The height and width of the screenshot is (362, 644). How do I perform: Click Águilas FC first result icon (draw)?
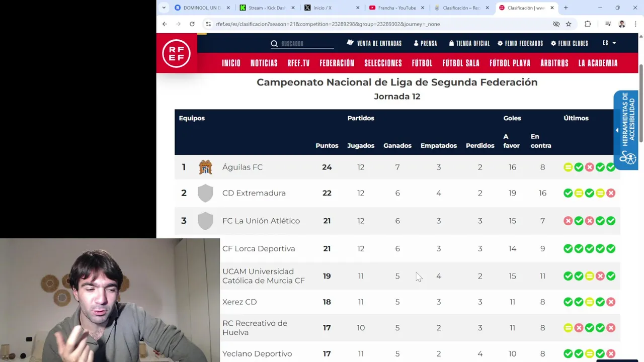[x=568, y=167]
